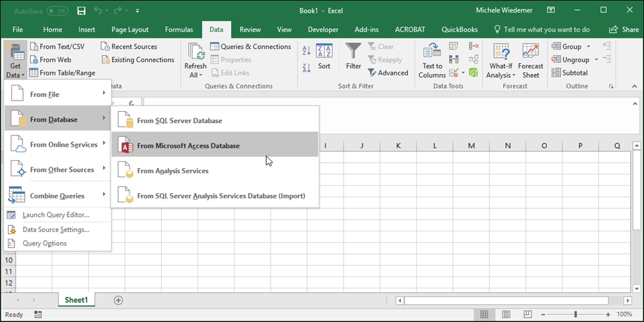Choose From Analysis Services
644x322 pixels.
(x=215, y=171)
